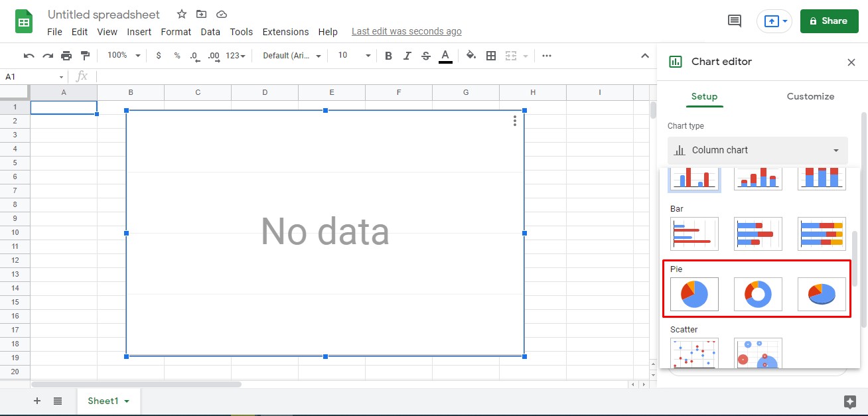Open the Borders tool

(490, 55)
